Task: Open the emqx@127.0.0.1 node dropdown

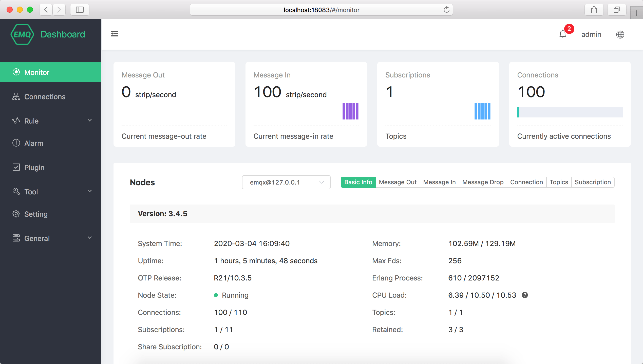Action: point(286,182)
